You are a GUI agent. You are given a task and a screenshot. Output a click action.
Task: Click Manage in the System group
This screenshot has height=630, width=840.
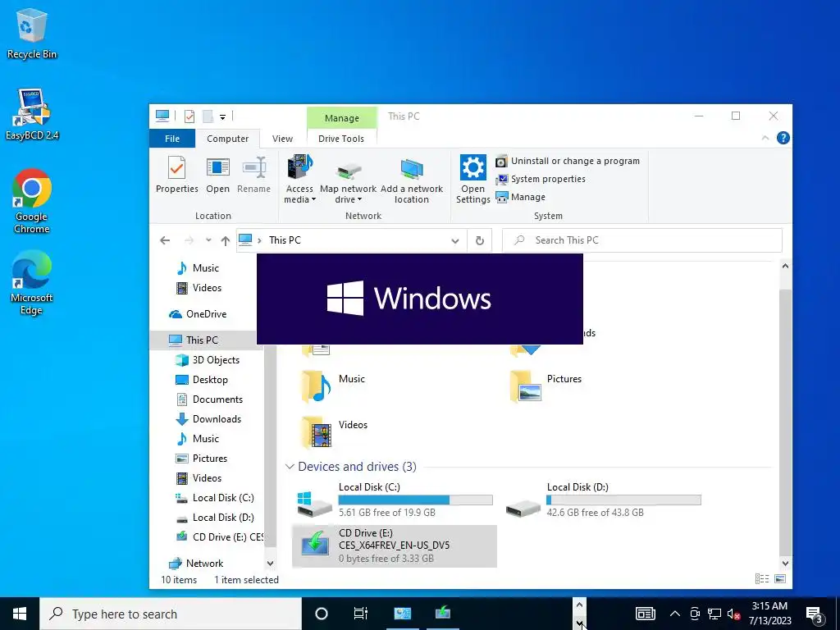coord(521,197)
